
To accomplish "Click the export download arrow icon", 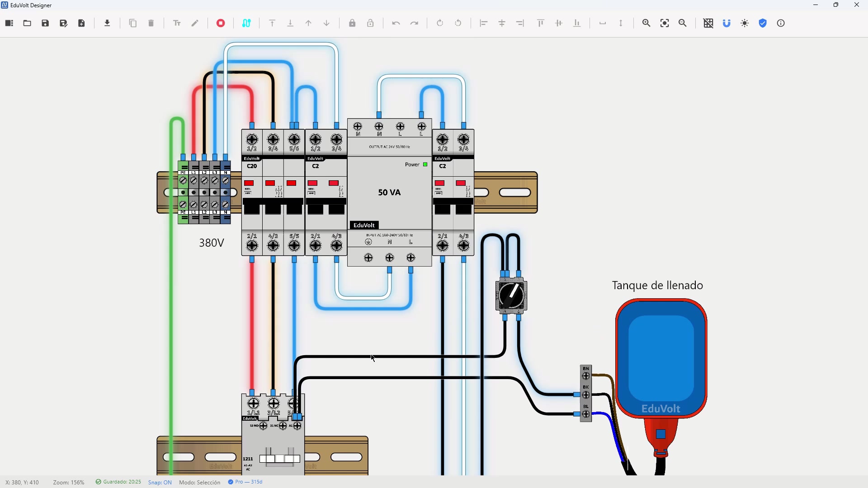I will 108,23.
